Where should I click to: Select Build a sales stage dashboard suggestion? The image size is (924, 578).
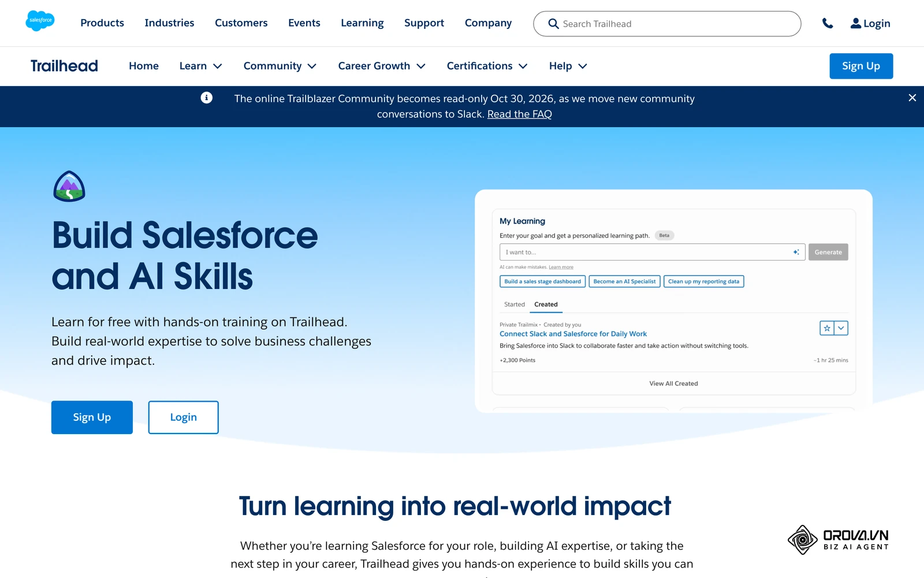(x=542, y=281)
